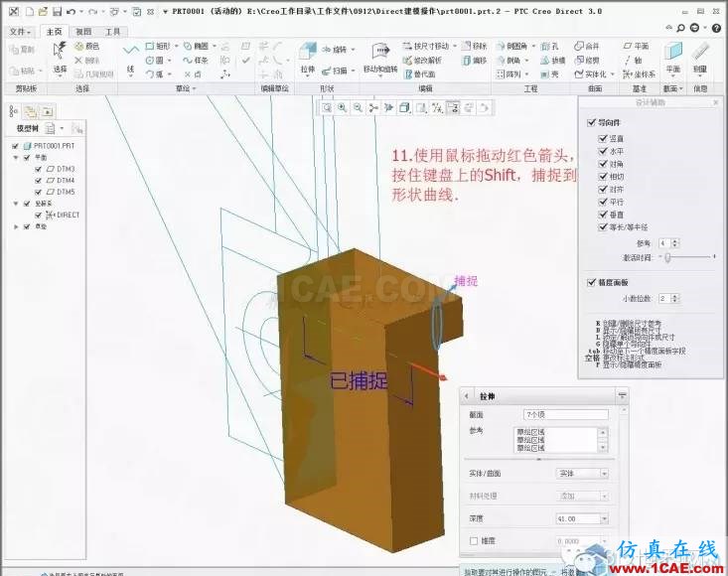Click the Measure (测量) ruler icon

[700, 52]
